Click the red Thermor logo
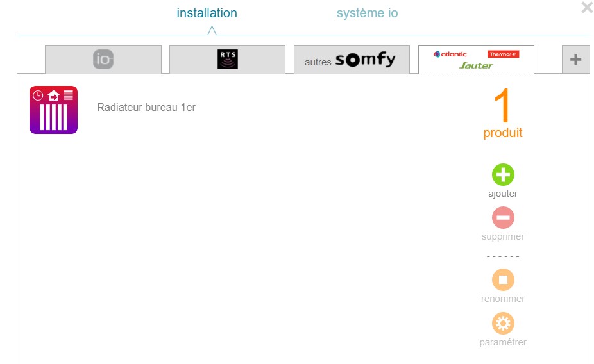 503,54
